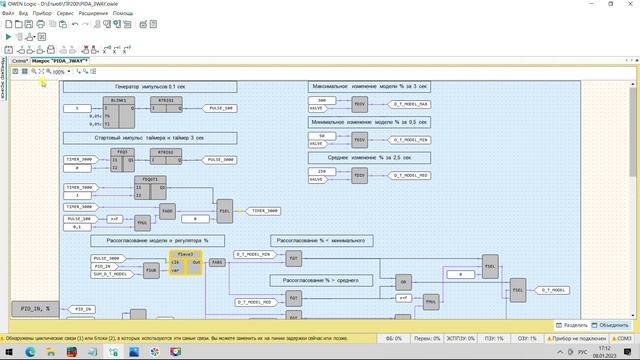Save project with the floppy disk icon

[x=29, y=24]
